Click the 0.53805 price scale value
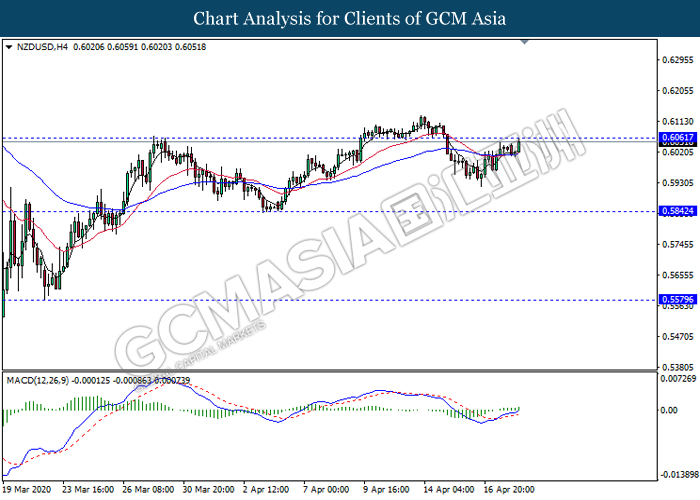 (678, 367)
